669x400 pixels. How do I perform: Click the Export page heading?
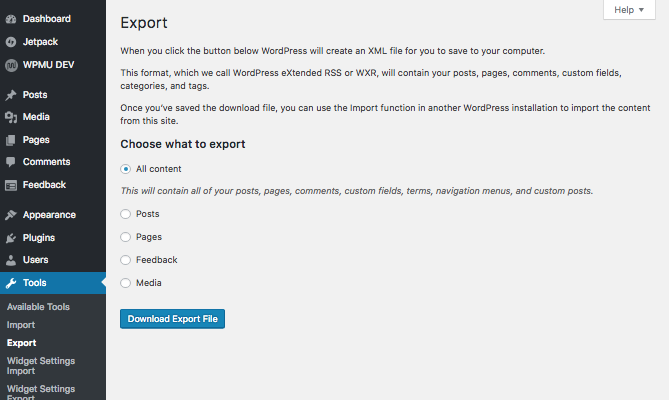tap(144, 23)
